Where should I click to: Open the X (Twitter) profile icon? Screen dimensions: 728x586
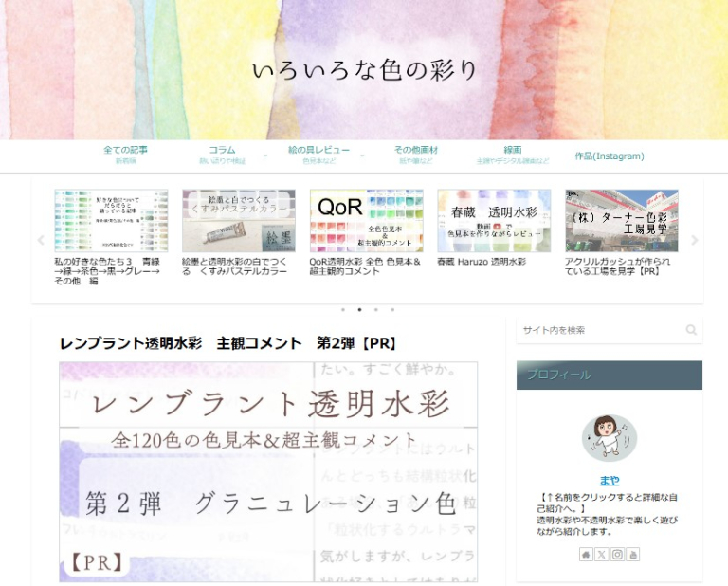[x=602, y=555]
